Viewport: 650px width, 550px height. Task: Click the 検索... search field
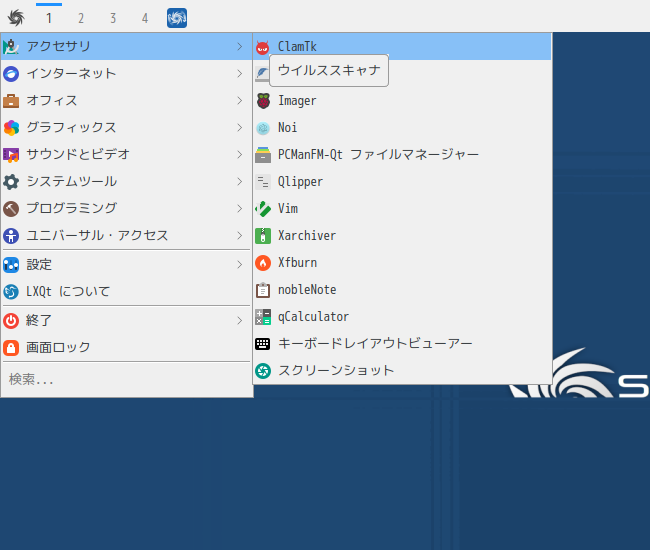126,379
